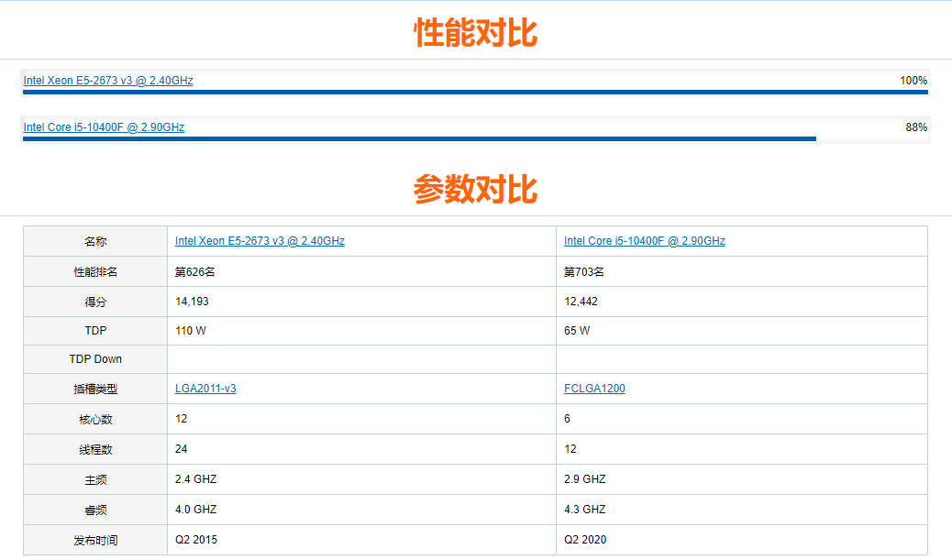The width and height of the screenshot is (952, 560).
Task: Click the Xeon thread count 24
Action: click(x=181, y=449)
